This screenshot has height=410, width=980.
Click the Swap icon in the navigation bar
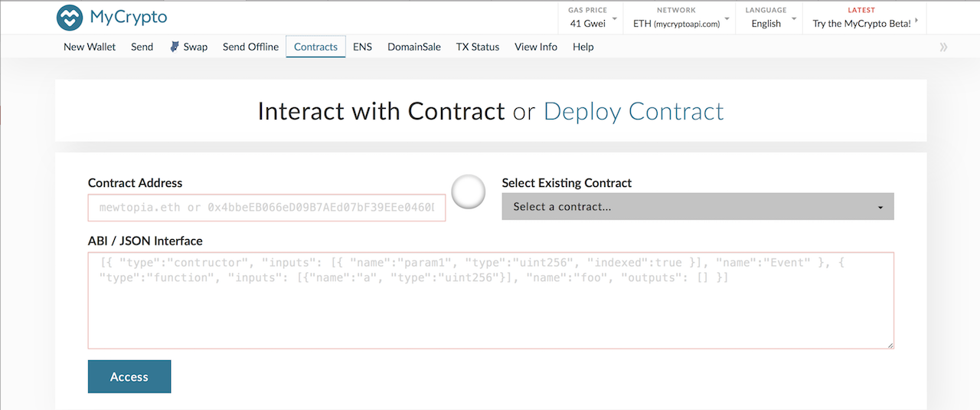[x=175, y=47]
